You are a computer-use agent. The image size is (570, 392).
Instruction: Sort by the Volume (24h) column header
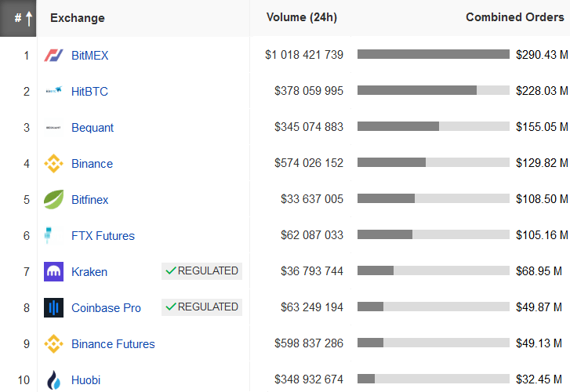tap(302, 17)
